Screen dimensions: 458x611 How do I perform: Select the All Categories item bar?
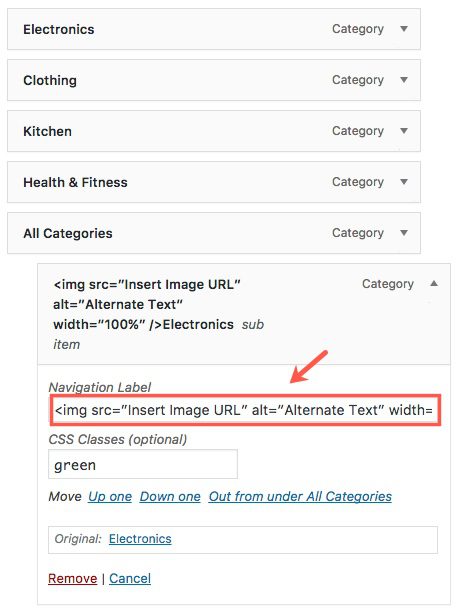point(214,233)
